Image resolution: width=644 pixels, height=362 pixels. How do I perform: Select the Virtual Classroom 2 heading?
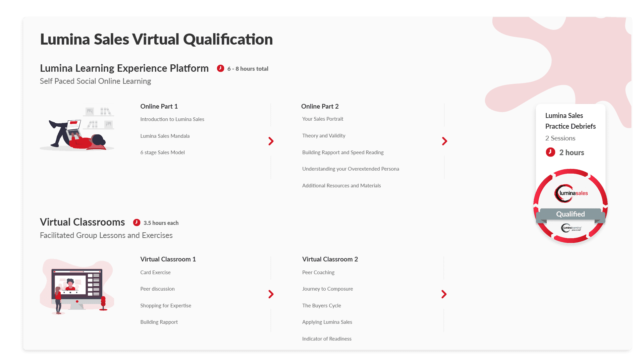[x=330, y=259]
